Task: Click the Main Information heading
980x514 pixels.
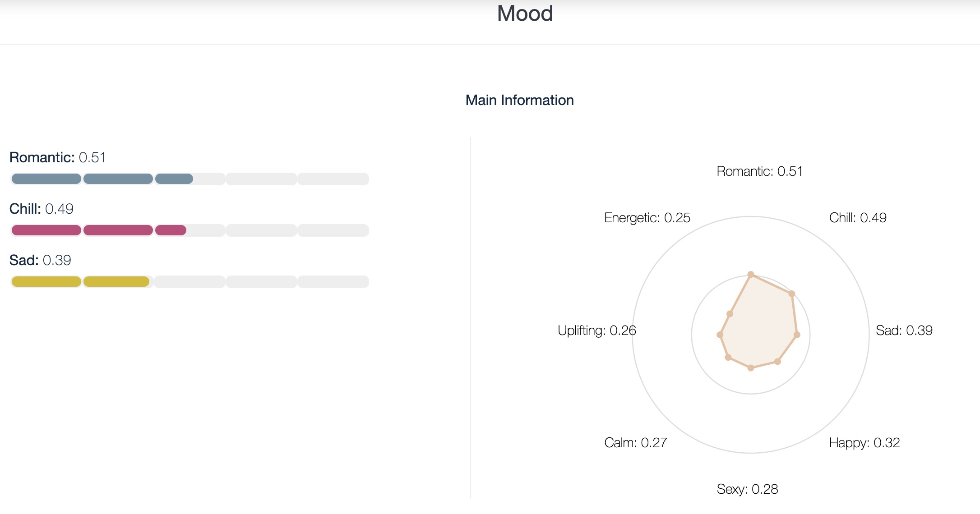Action: (x=519, y=100)
